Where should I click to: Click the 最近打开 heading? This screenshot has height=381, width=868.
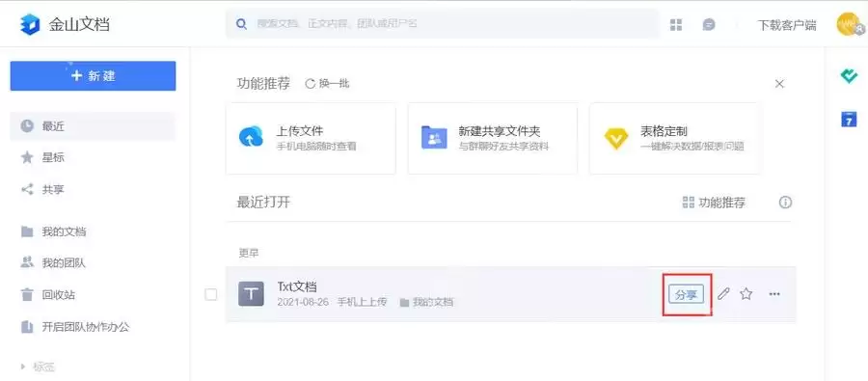pyautogui.click(x=263, y=202)
